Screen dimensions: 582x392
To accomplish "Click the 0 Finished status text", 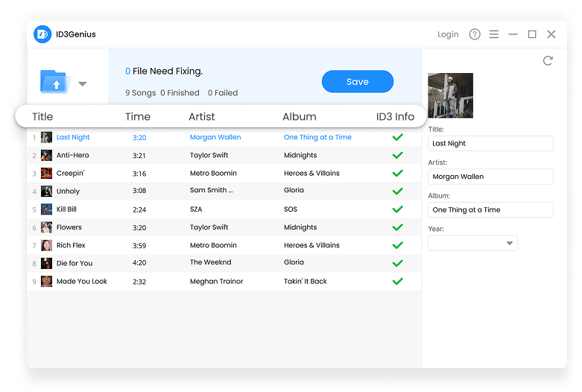I will coord(180,93).
